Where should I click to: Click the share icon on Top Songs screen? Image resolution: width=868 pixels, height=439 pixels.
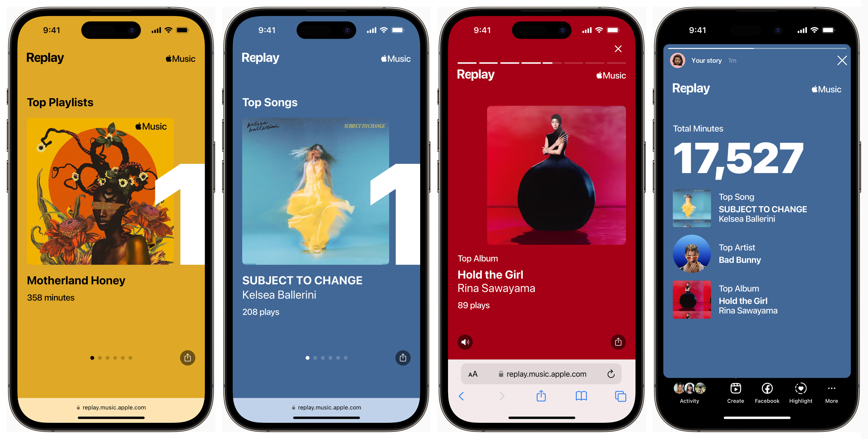pyautogui.click(x=403, y=356)
